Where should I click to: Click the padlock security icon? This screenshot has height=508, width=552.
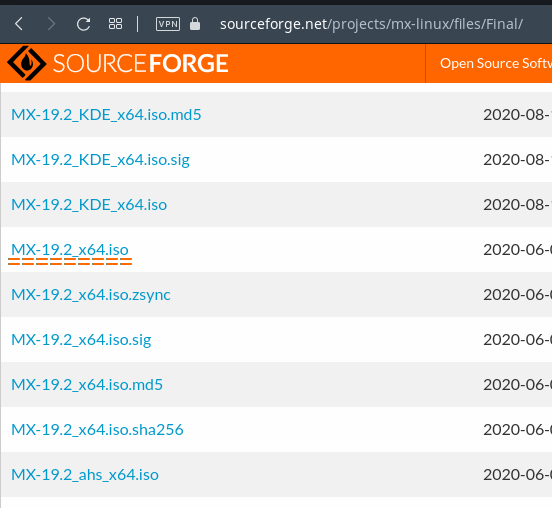195,24
